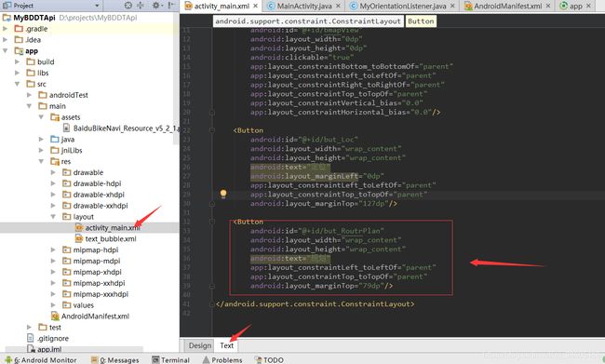This screenshot has width=605, height=364.
Task: Click the collapse all icon in Project panel
Action: point(141,6)
